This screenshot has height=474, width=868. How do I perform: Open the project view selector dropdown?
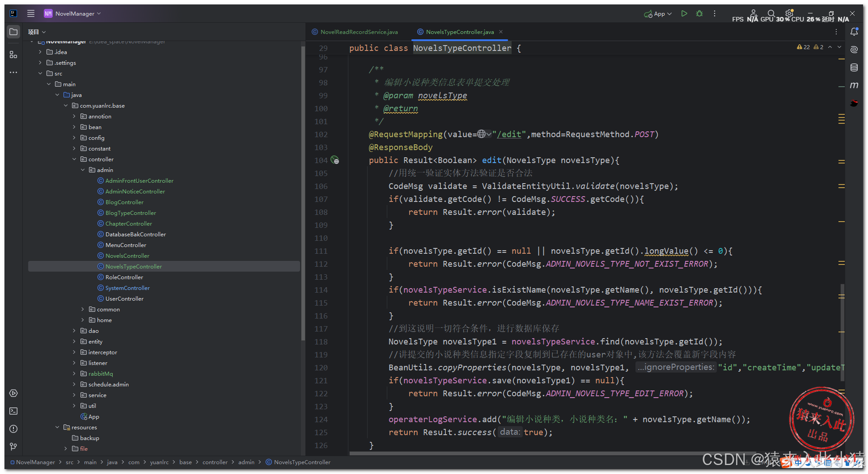pyautogui.click(x=37, y=32)
